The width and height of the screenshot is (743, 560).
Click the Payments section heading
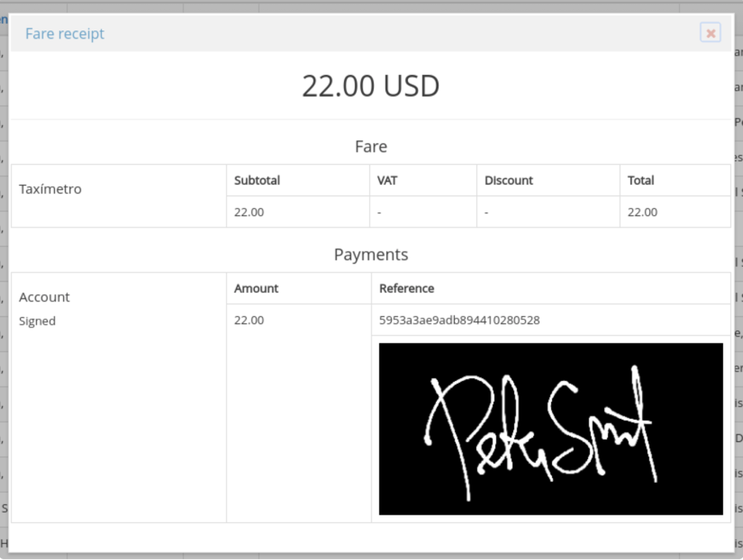click(x=371, y=254)
